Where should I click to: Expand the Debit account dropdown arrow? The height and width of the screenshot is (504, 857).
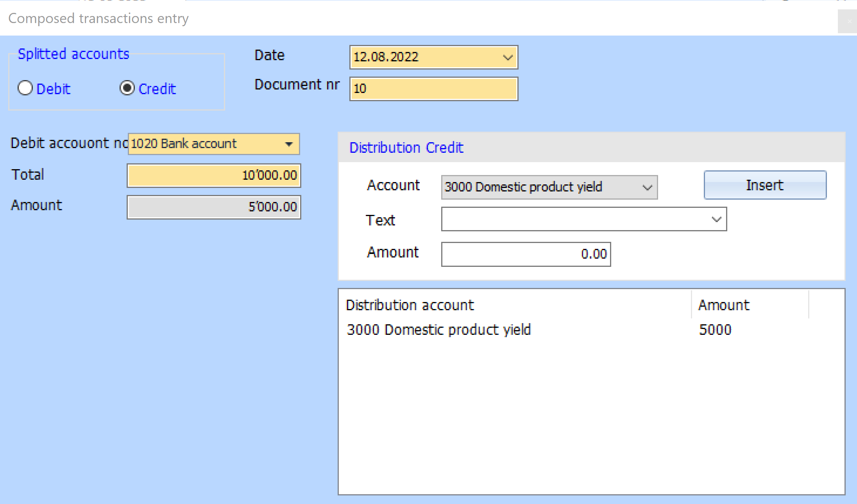coord(289,144)
